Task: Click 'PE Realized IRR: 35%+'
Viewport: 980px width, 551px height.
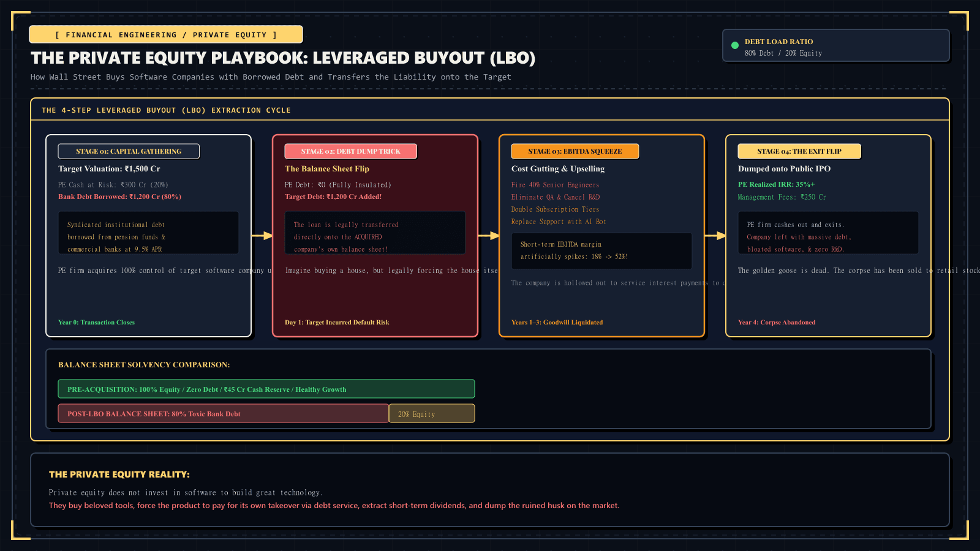Action: click(777, 185)
